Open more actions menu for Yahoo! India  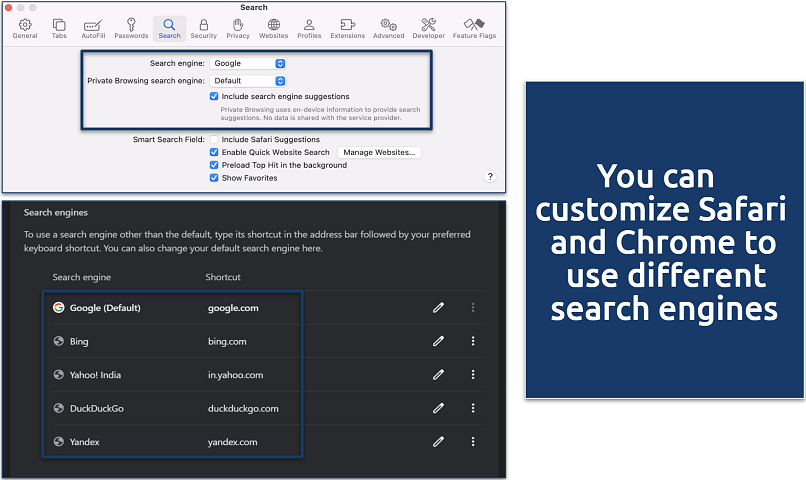(x=473, y=375)
